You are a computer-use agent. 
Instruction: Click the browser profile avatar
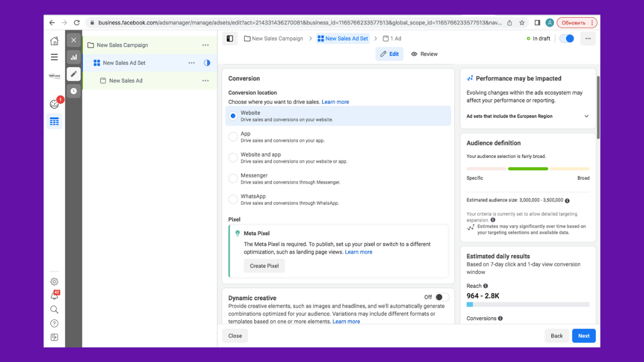tap(550, 23)
